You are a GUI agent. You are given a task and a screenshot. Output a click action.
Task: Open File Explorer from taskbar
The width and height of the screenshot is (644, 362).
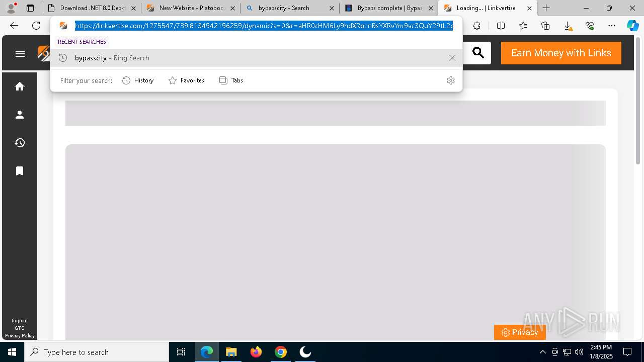[x=231, y=352]
